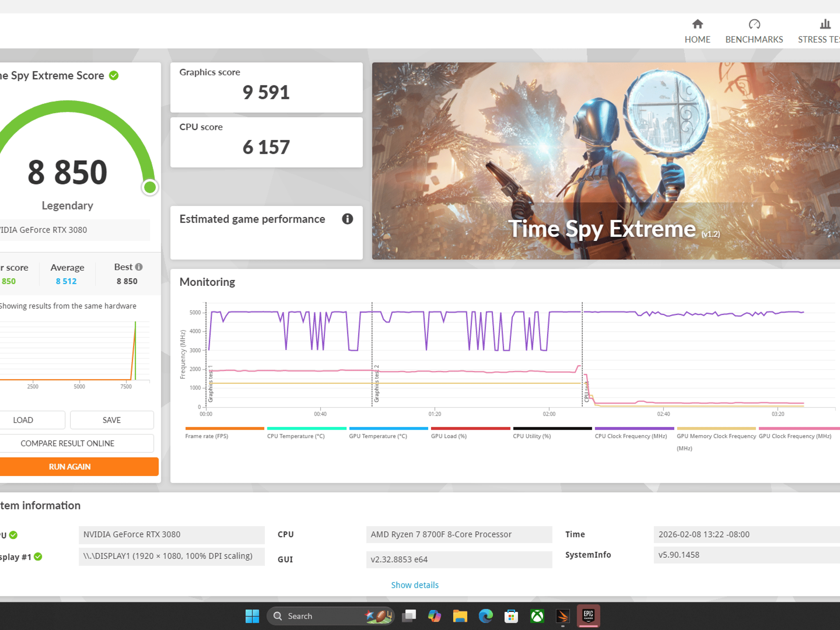Image resolution: width=840 pixels, height=630 pixels.
Task: Click GUI version v2.32.8853 e64
Action: 459,559
